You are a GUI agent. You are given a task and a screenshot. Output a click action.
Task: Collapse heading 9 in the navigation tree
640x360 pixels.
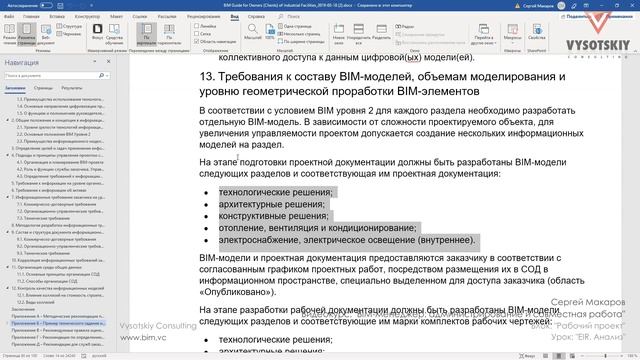tap(7, 232)
